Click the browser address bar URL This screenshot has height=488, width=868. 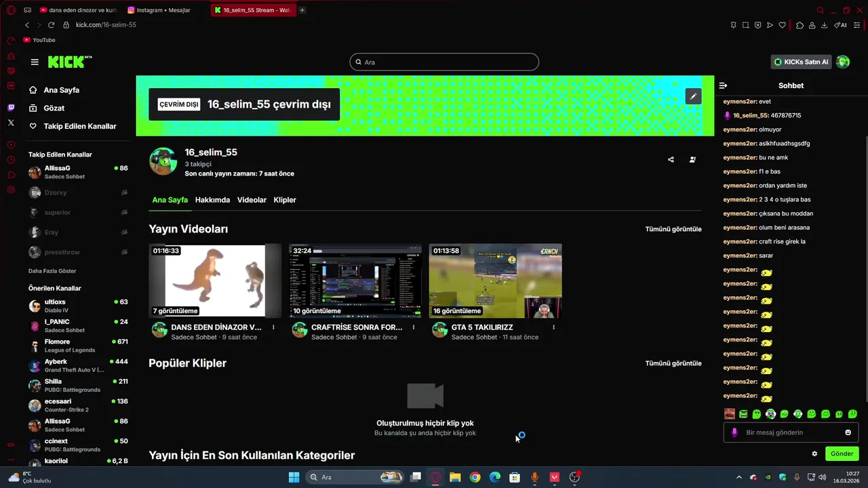click(106, 25)
